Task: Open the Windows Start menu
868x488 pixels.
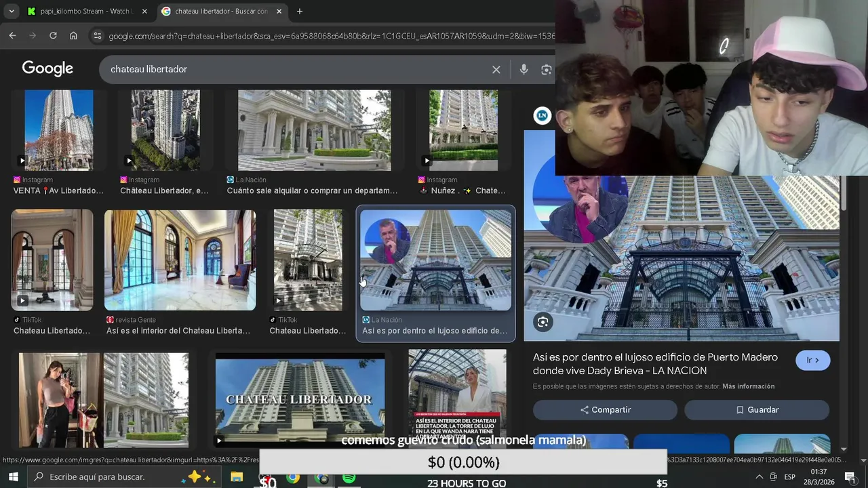Action: coord(13,477)
